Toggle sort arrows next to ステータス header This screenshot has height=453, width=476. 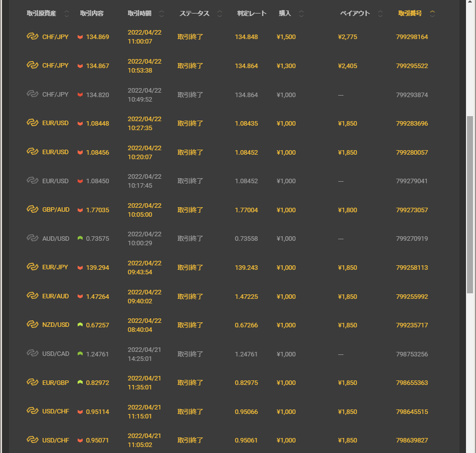pyautogui.click(x=219, y=14)
